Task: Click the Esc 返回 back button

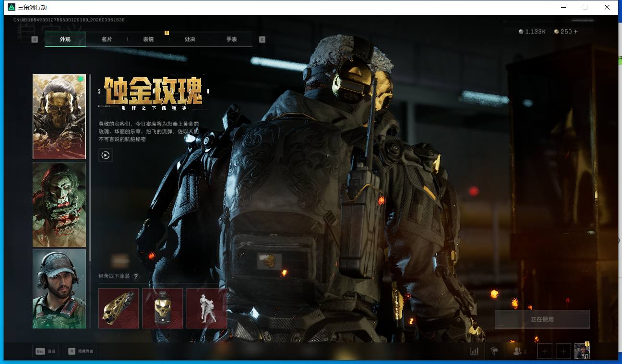Action: (46, 351)
